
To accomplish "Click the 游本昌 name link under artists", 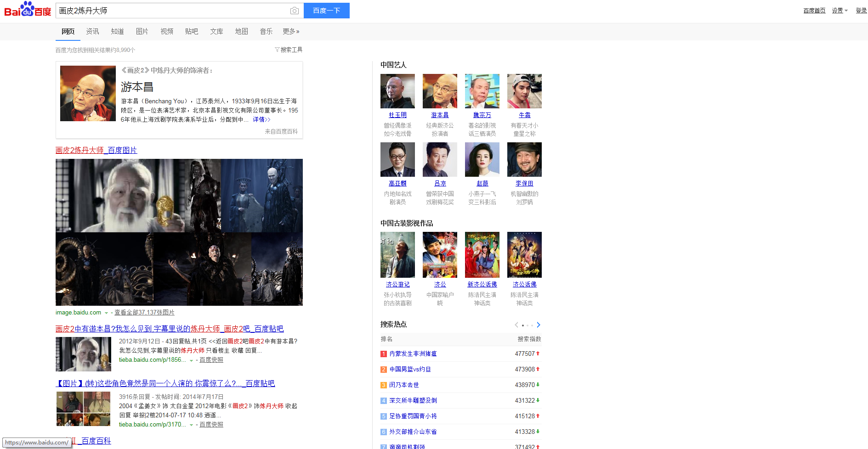I will (440, 115).
